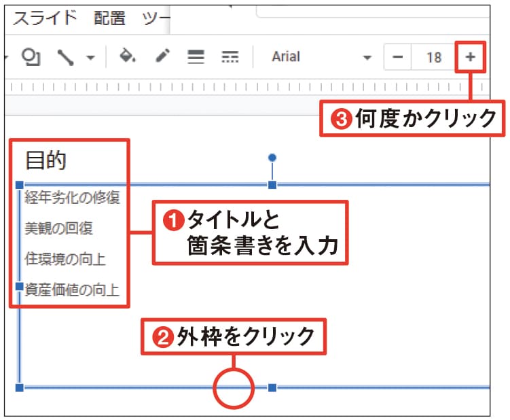Viewport: 510px width, 420px height.
Task: Open the border weight icon
Action: tap(196, 56)
